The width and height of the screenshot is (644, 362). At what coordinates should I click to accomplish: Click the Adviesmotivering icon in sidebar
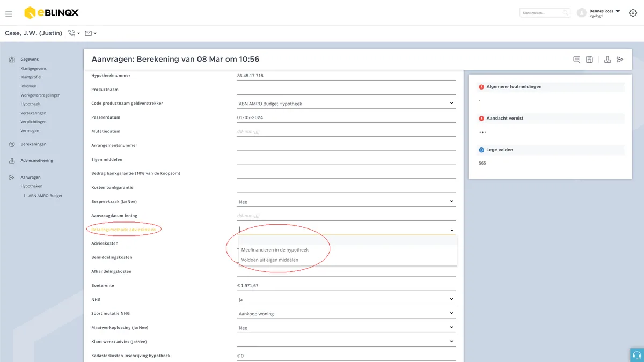click(x=12, y=160)
